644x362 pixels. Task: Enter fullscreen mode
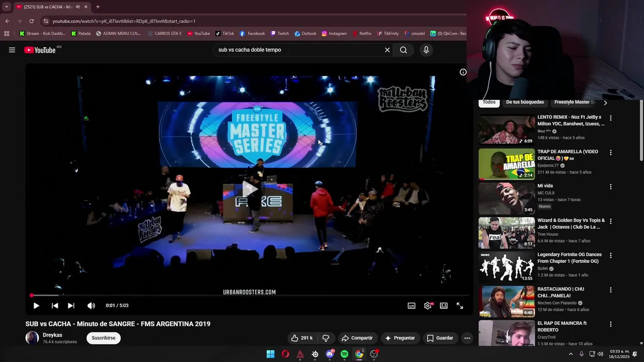tap(460, 305)
